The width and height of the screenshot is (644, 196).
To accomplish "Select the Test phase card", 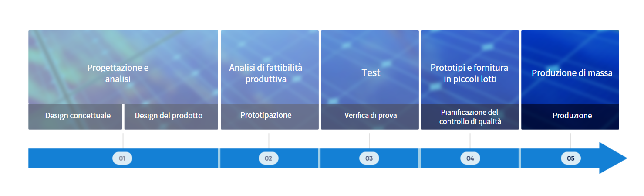I will (x=371, y=72).
